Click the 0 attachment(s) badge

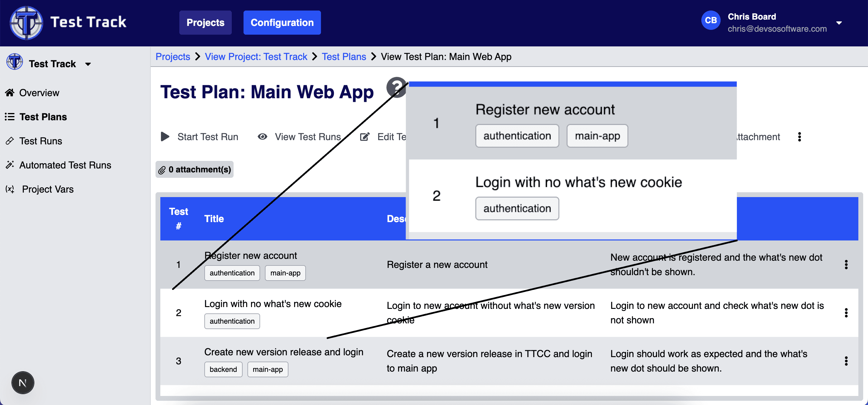click(194, 169)
